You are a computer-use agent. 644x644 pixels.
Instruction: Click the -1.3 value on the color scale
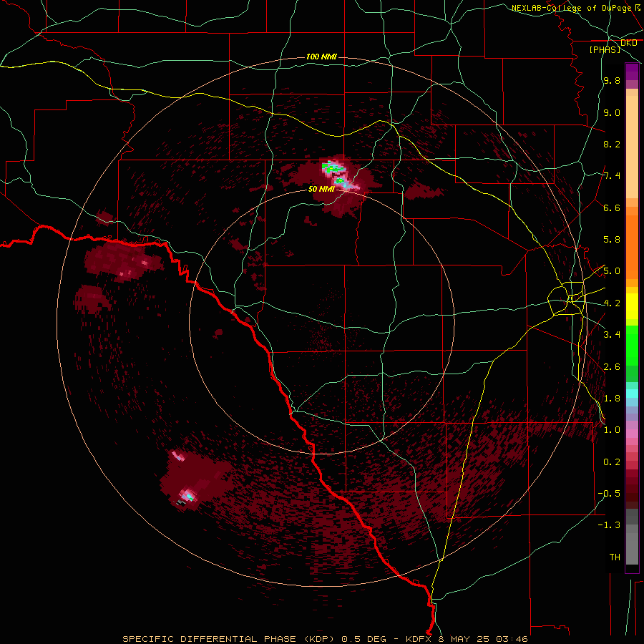pyautogui.click(x=609, y=525)
